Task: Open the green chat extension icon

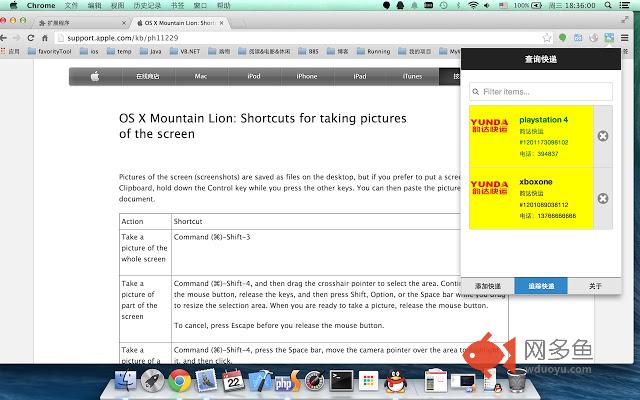Action: (x=562, y=38)
